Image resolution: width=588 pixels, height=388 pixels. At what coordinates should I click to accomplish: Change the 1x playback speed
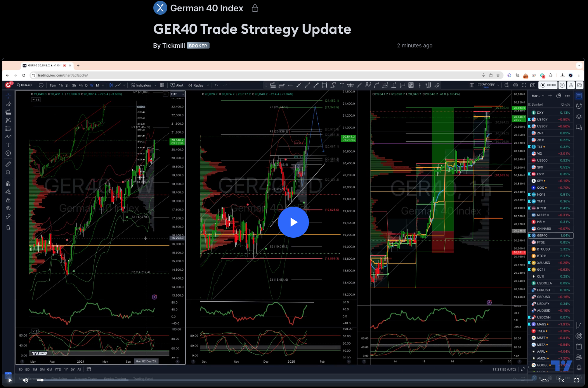561,380
